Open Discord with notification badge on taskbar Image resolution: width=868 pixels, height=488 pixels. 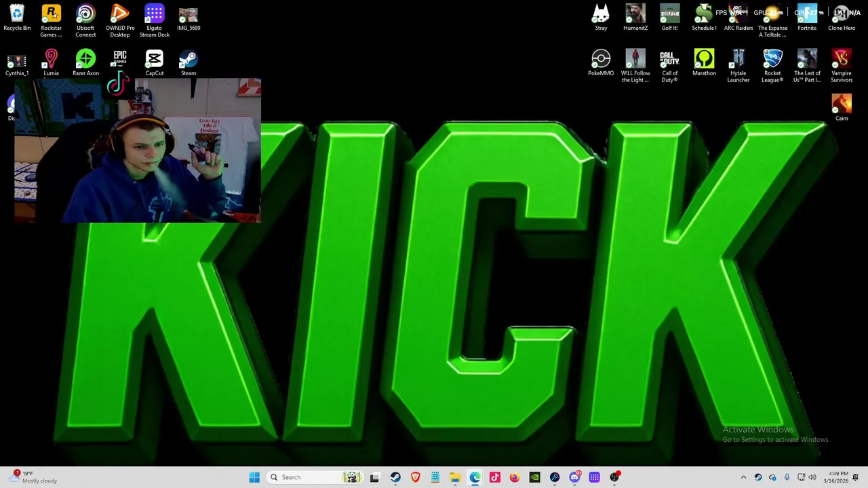574,477
